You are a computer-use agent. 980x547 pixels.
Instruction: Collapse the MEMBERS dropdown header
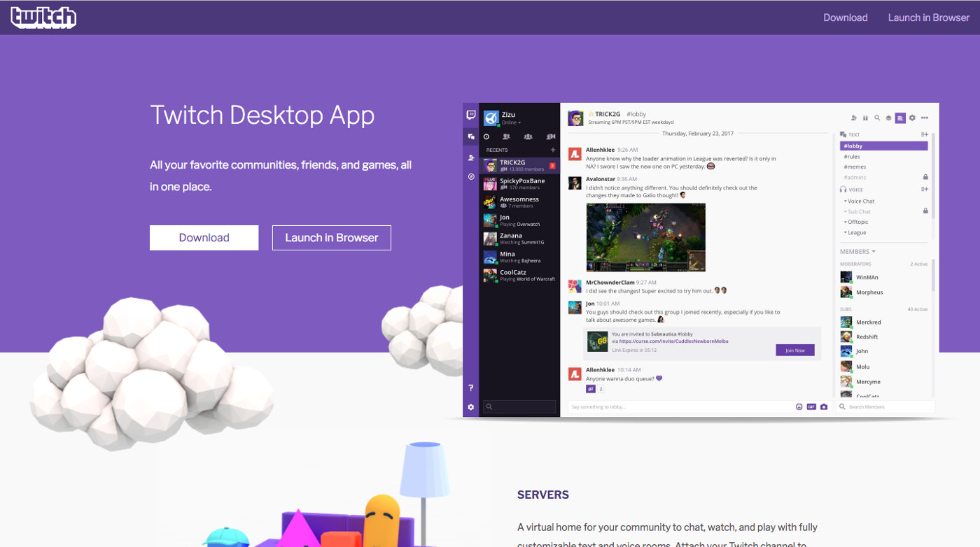tap(857, 252)
